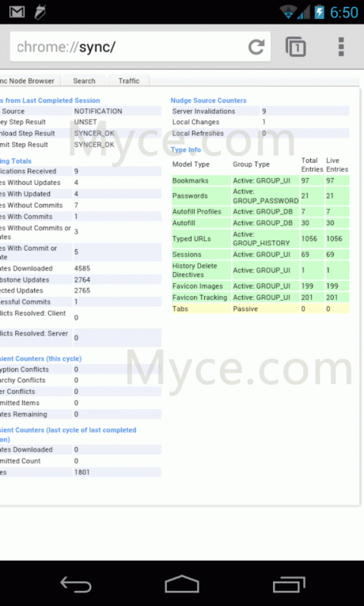Click the Counters (this cycle) heading

point(40,358)
